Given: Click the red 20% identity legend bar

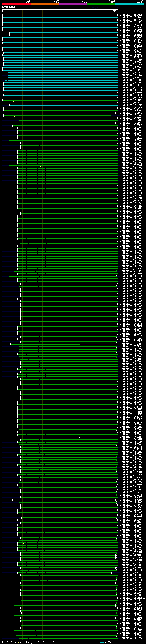Looking at the screenshot, I should click(x=16, y=4).
